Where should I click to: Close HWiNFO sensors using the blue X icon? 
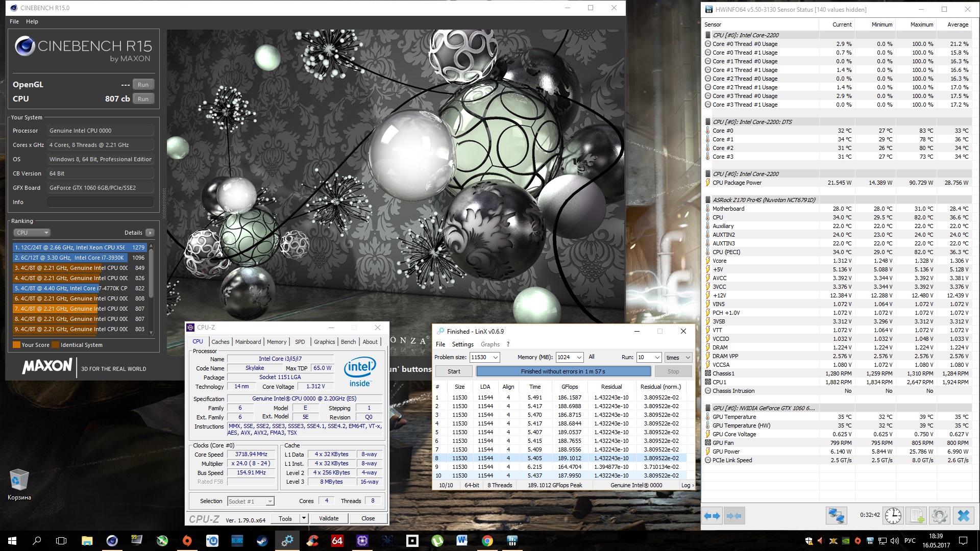pos(964,516)
